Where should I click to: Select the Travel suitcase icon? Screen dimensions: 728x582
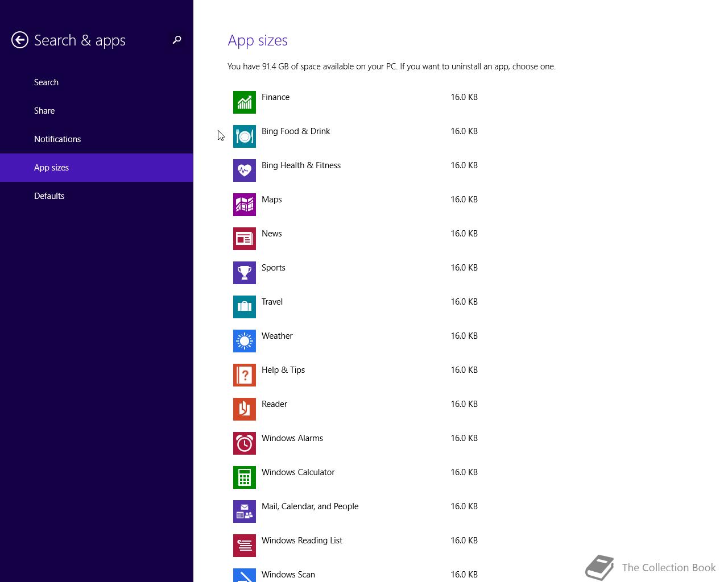[x=245, y=307]
